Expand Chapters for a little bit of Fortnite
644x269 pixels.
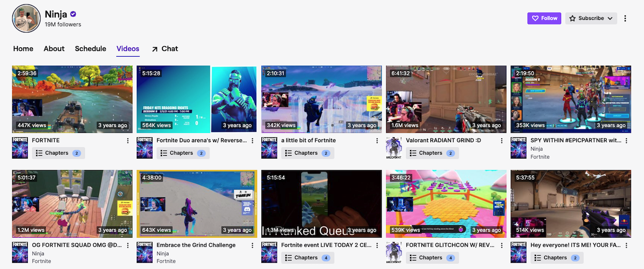click(308, 153)
